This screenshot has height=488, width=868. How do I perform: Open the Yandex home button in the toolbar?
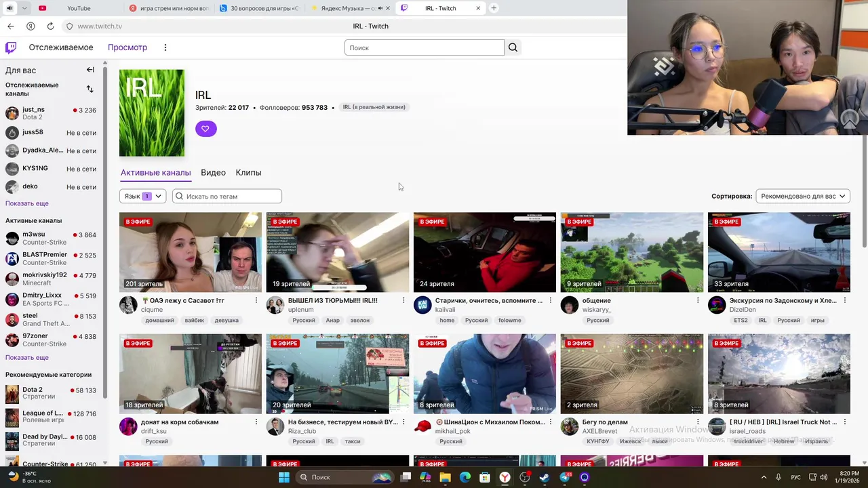pyautogui.click(x=31, y=26)
